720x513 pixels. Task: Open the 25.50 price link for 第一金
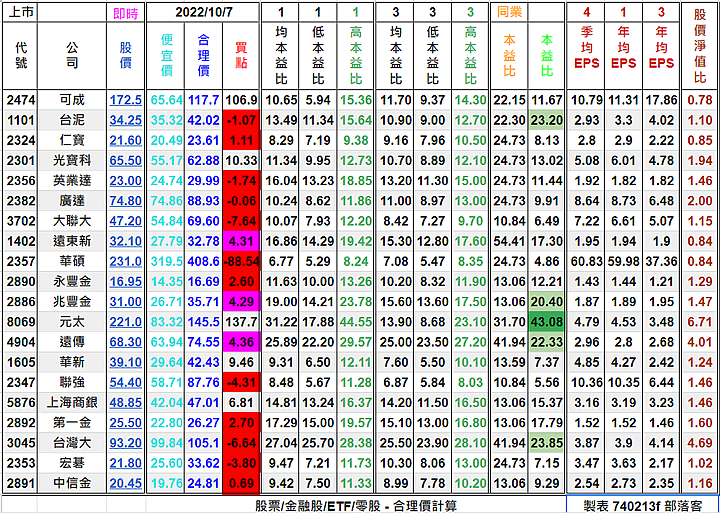click(x=125, y=423)
